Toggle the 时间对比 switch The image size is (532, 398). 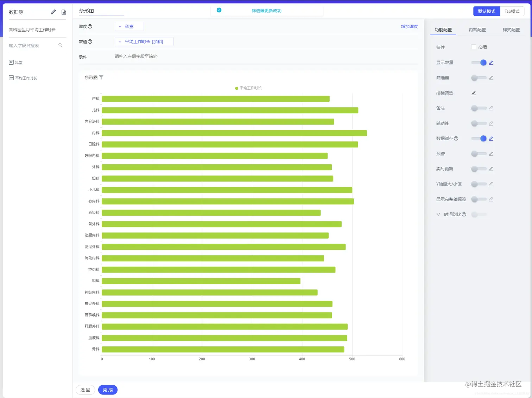479,214
